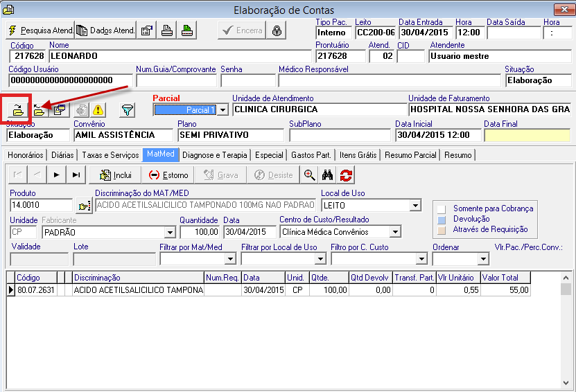Click the CID field
This screenshot has width=576, height=392.
pos(411,56)
